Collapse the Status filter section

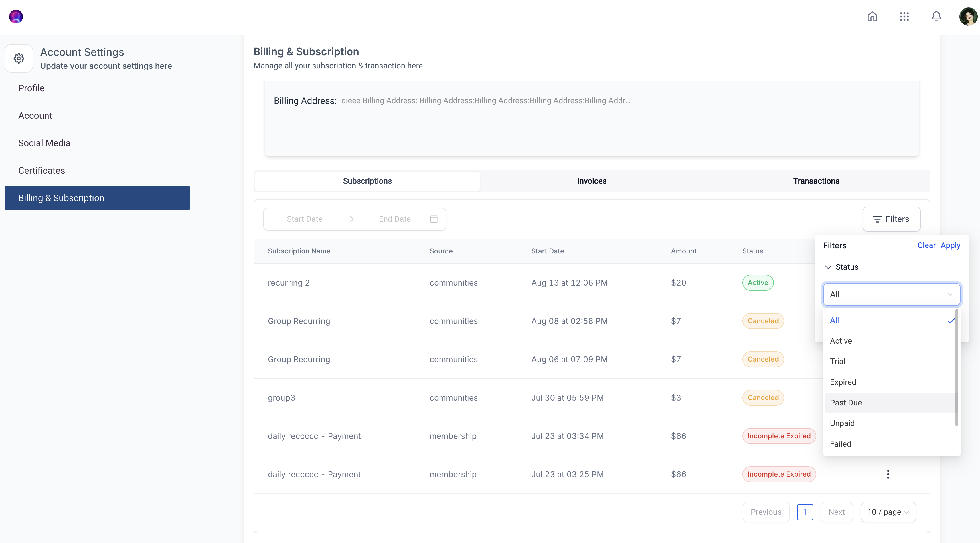coord(828,267)
